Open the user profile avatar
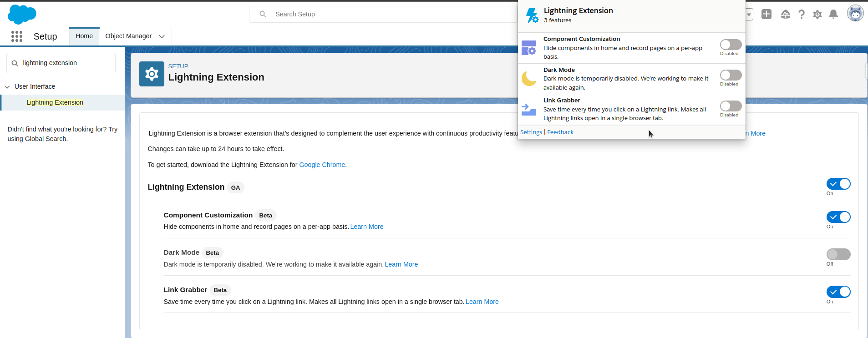The image size is (868, 338). 855,13
